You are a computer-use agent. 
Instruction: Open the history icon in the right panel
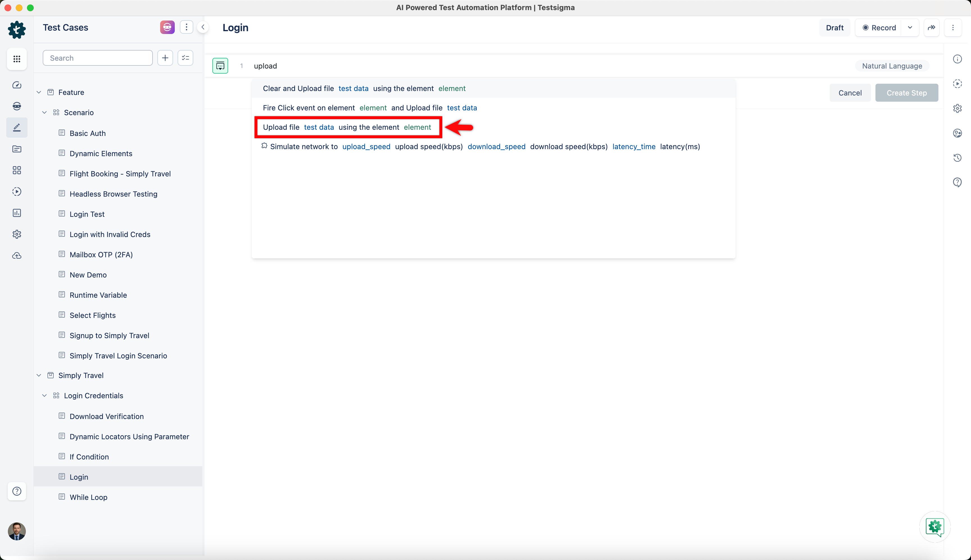[957, 158]
